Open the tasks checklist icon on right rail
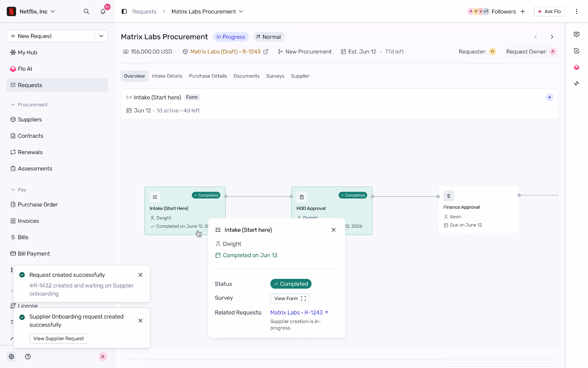Screen dimensions: 588x368 tap(577, 51)
